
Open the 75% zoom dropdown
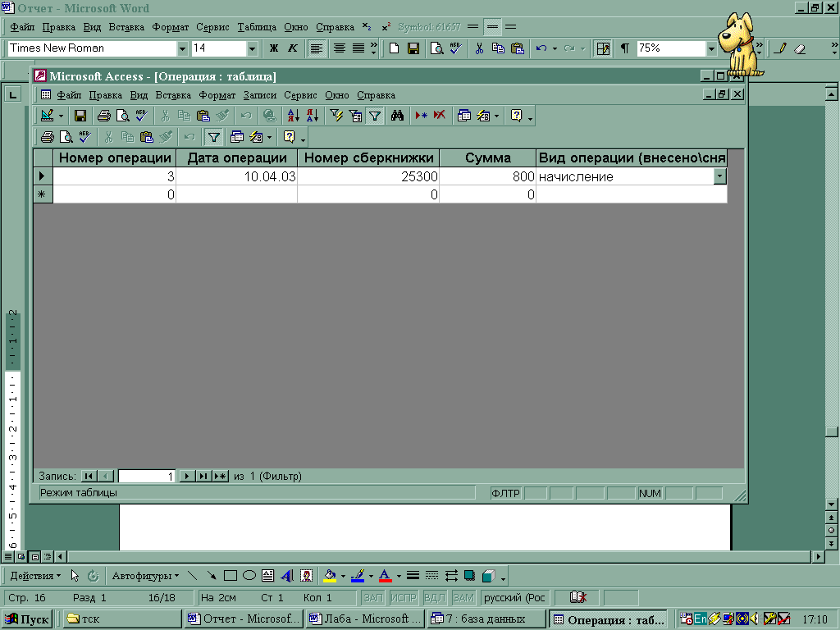click(x=711, y=48)
